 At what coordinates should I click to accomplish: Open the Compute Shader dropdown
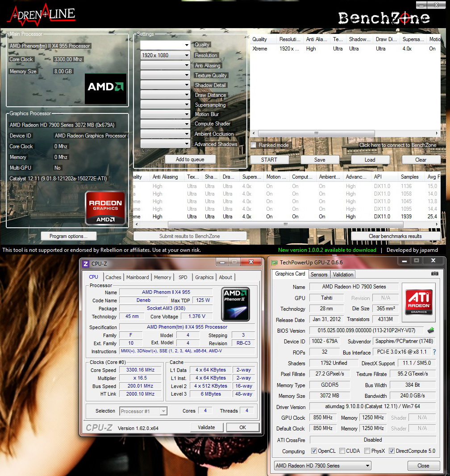[165, 124]
